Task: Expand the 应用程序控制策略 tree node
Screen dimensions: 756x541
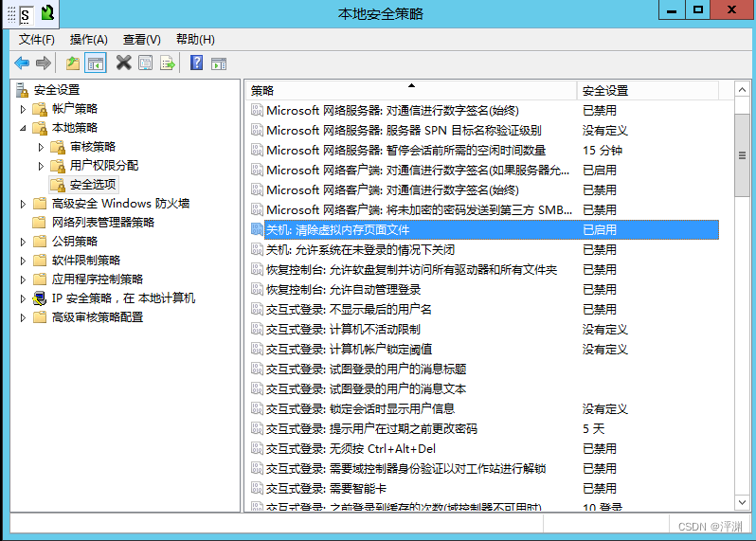Action: point(23,280)
